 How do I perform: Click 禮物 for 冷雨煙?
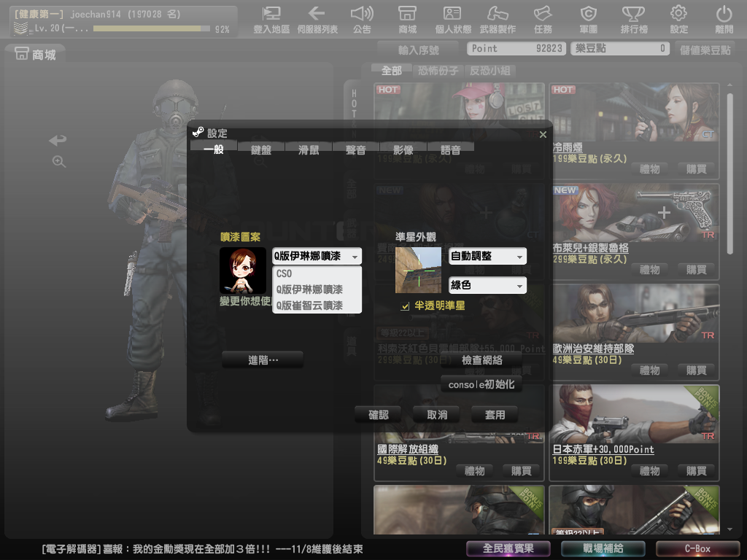650,169
